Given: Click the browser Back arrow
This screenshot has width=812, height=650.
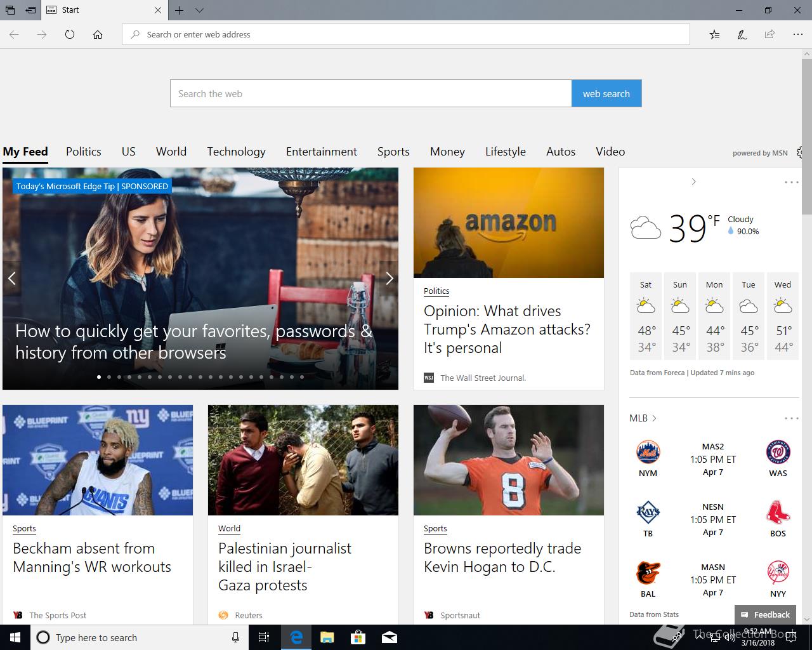Looking at the screenshot, I should pyautogui.click(x=14, y=34).
